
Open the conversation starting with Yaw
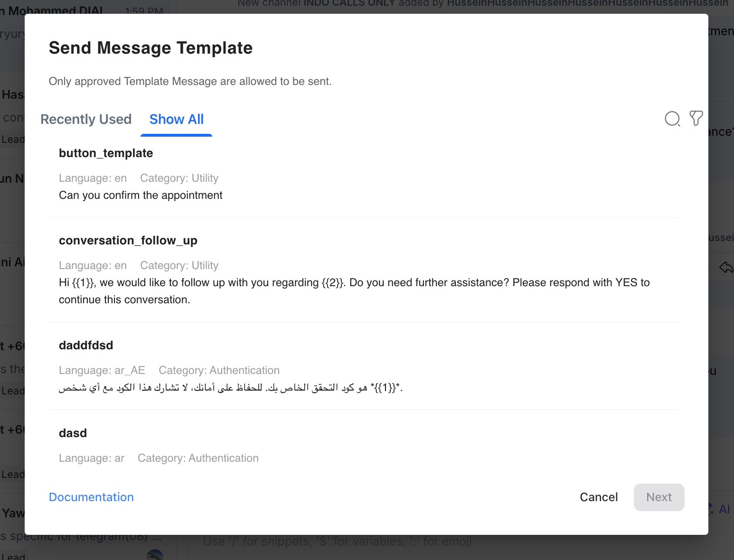pos(12,513)
